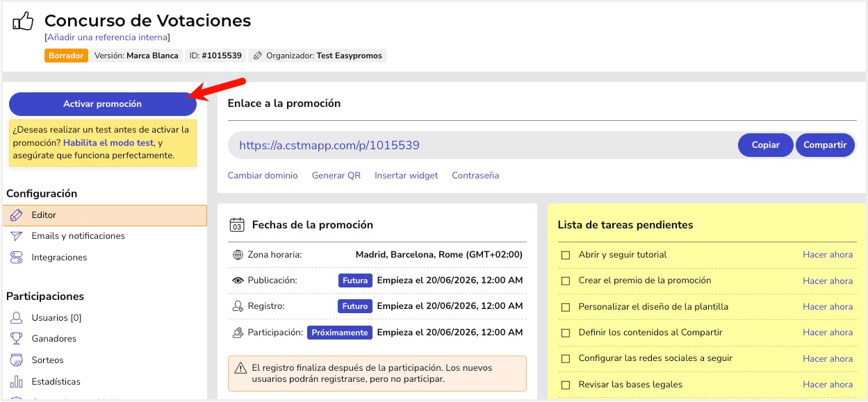
Task: Click Hacer ahora for Crear el premio
Action: pyautogui.click(x=828, y=281)
